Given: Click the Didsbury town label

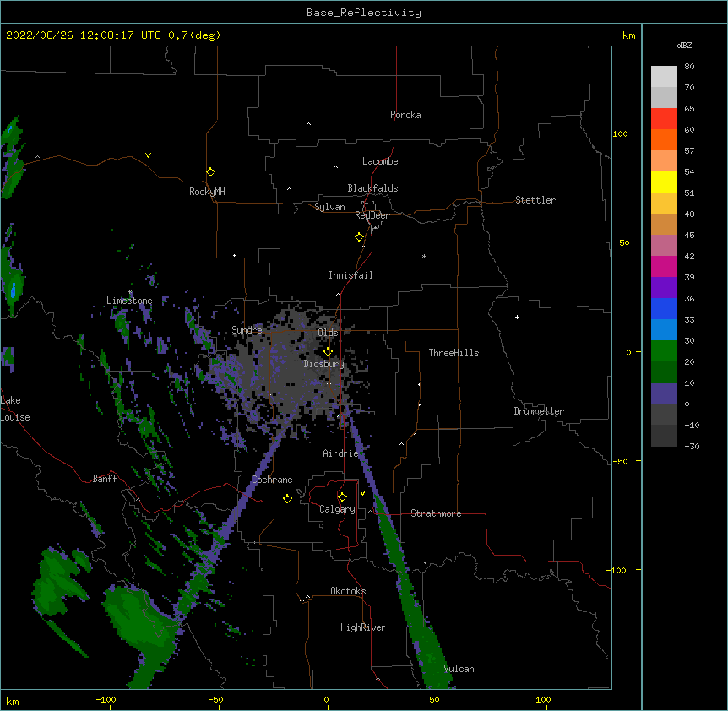Looking at the screenshot, I should (324, 364).
